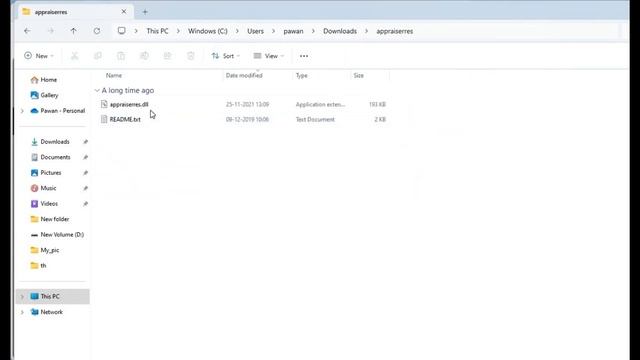The image size is (640, 360).
Task: Go back using the back arrow
Action: click(27, 31)
